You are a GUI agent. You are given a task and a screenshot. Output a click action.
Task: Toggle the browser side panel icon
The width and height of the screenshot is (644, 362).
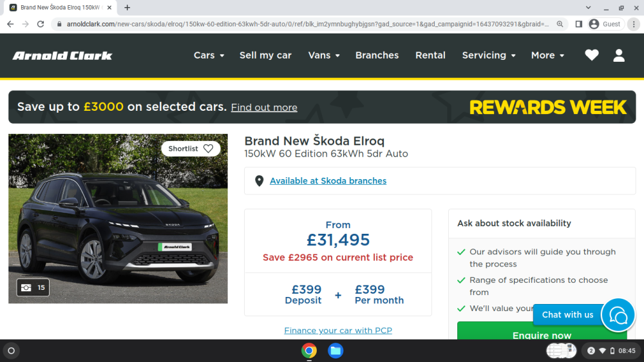[578, 24]
